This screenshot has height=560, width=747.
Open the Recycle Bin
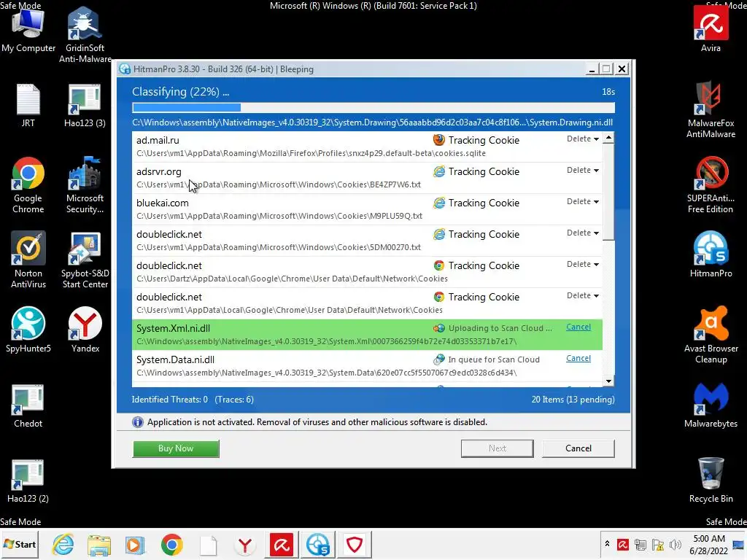click(x=711, y=481)
